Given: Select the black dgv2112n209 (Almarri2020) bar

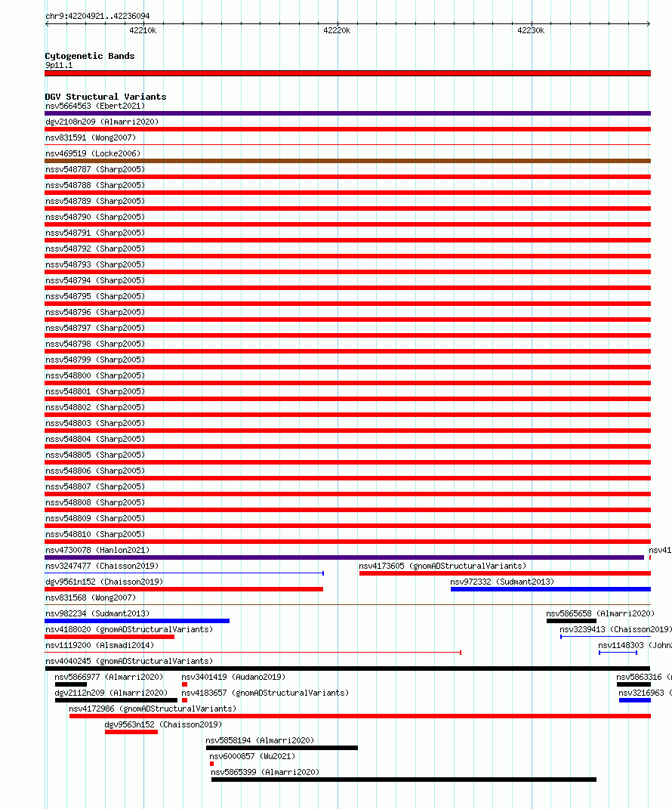Looking at the screenshot, I should click(116, 700).
